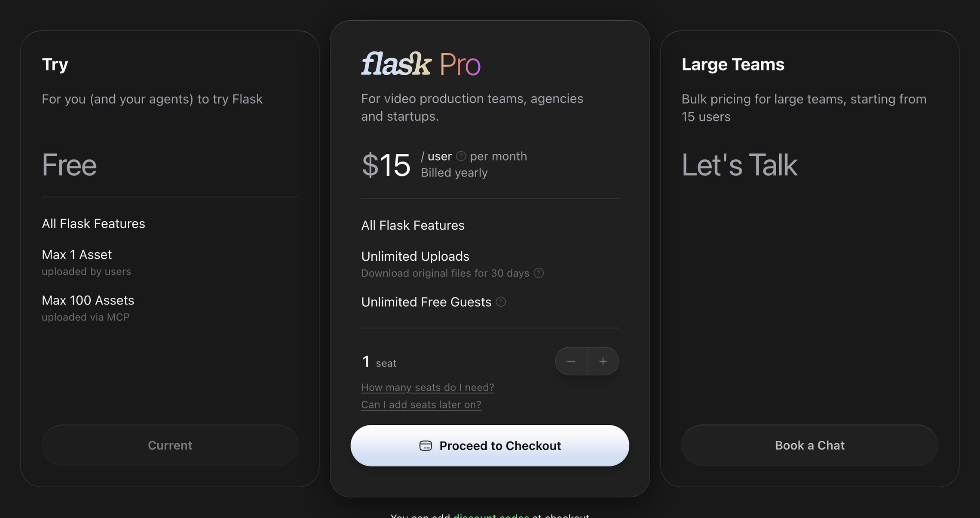Click Book a Chat button
Screen dimensions: 980x518
(x=810, y=445)
